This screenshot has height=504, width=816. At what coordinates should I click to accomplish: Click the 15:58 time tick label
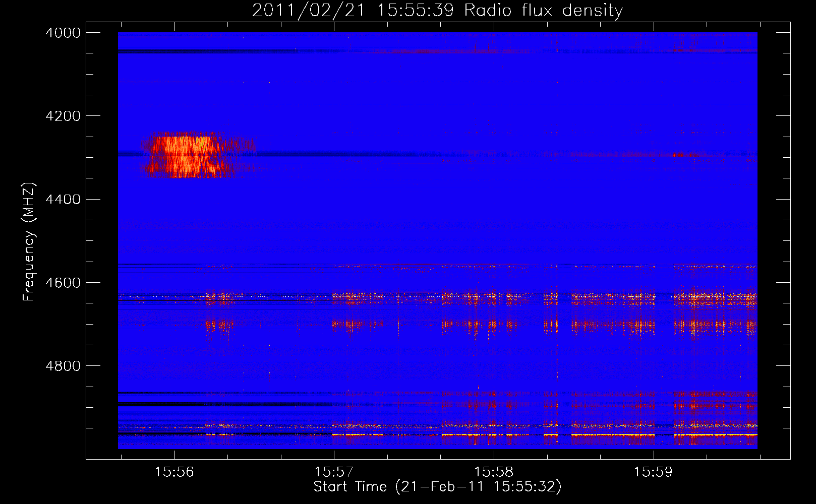(x=494, y=472)
